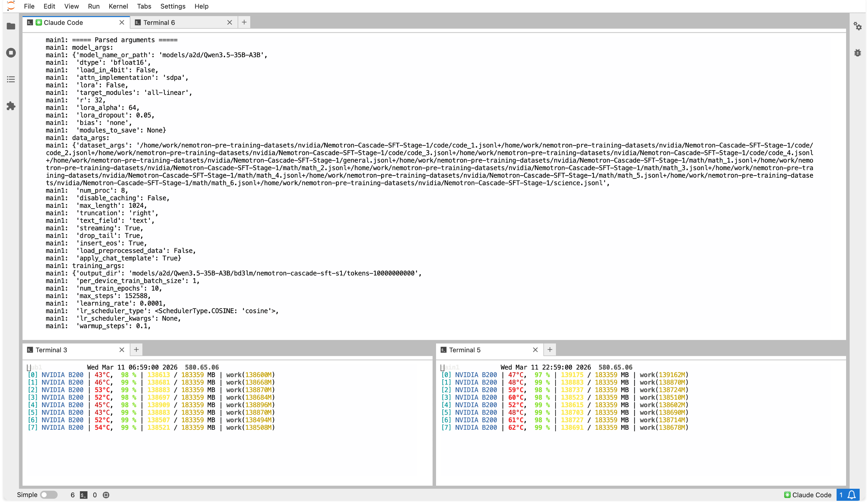Open the Settings menu
Viewport: 868px width, 503px height.
tap(172, 6)
